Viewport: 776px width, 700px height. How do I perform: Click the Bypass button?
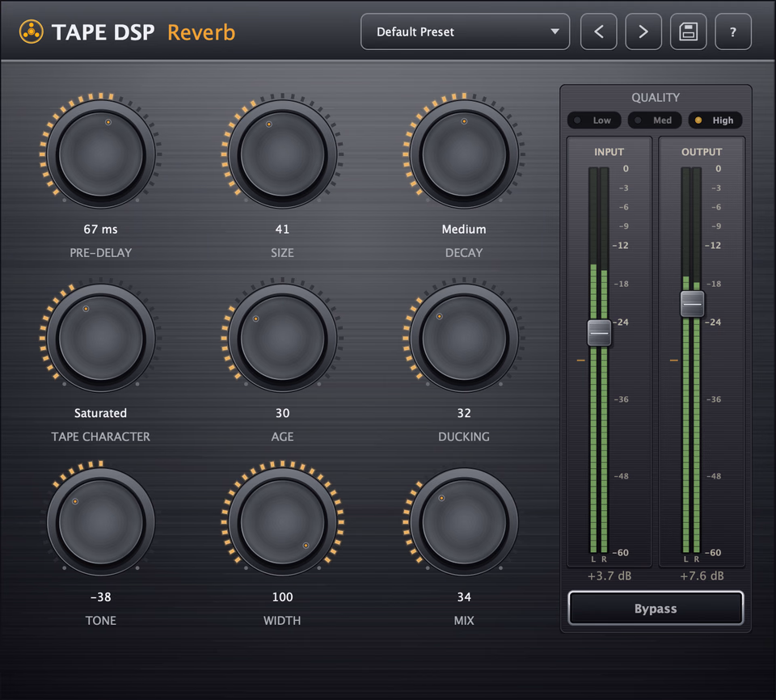(656, 609)
